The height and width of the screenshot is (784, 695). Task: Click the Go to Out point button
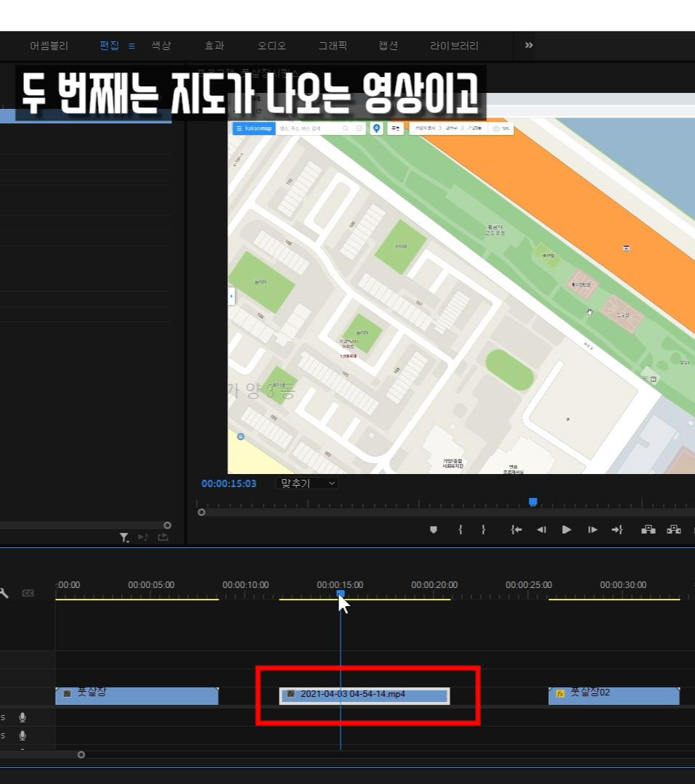(x=617, y=529)
